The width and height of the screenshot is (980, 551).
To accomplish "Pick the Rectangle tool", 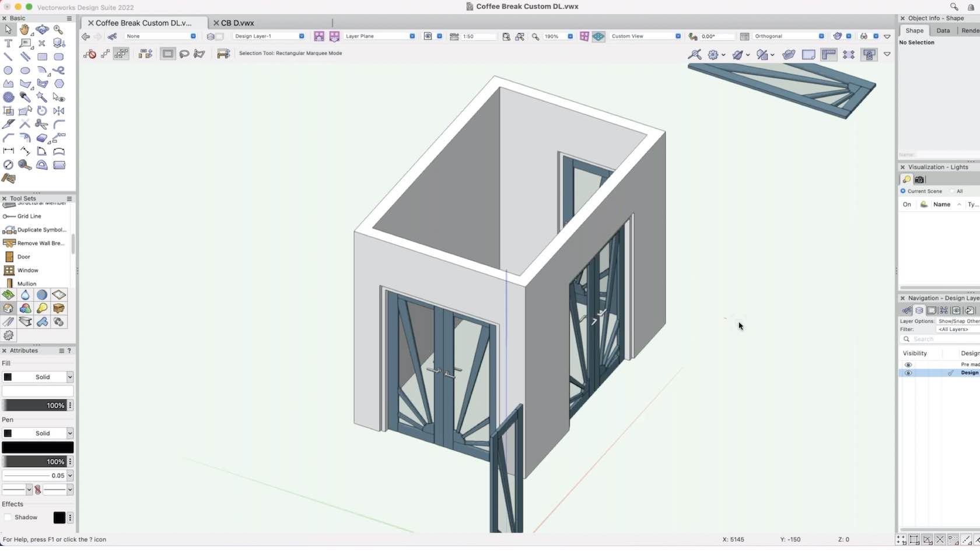I will click(42, 57).
